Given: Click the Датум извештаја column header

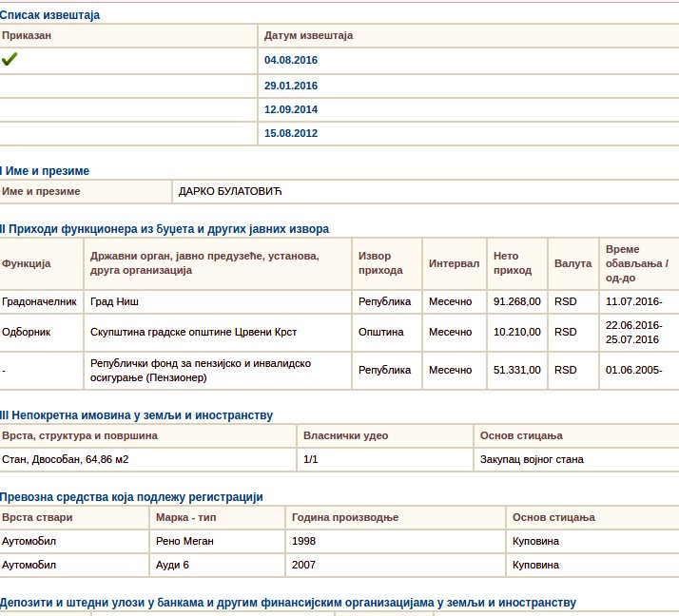Looking at the screenshot, I should point(308,35).
